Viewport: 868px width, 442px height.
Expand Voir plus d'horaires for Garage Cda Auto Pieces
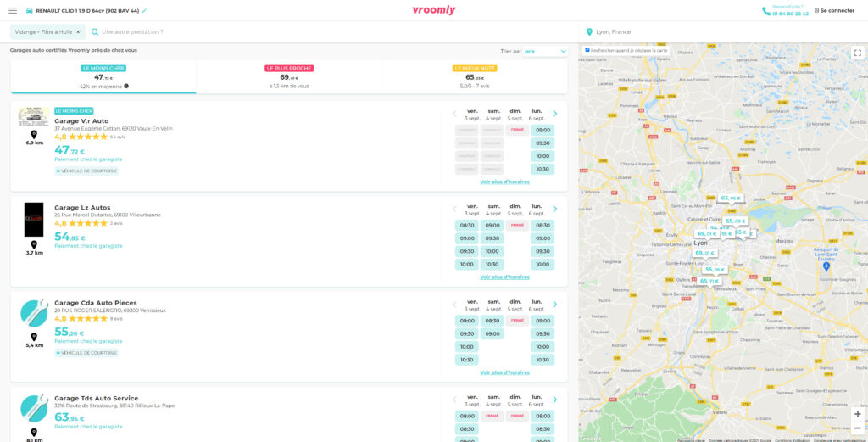(x=504, y=372)
